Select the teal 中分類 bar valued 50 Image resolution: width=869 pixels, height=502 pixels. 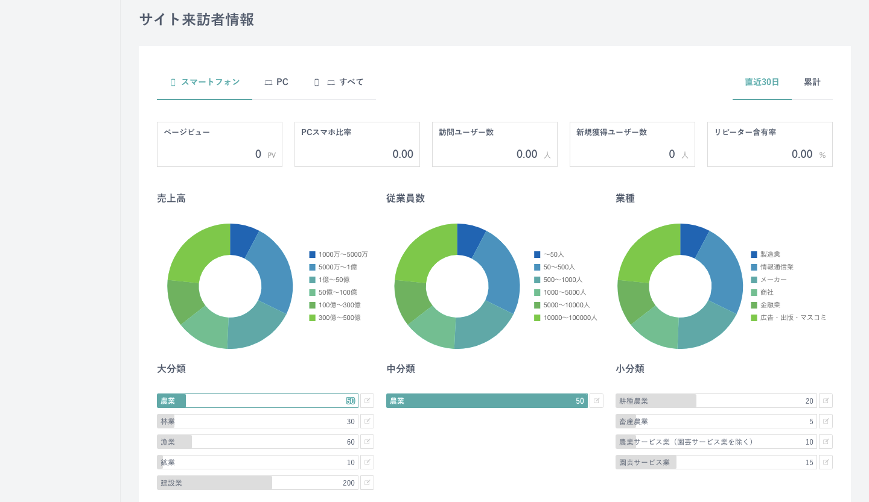(487, 401)
